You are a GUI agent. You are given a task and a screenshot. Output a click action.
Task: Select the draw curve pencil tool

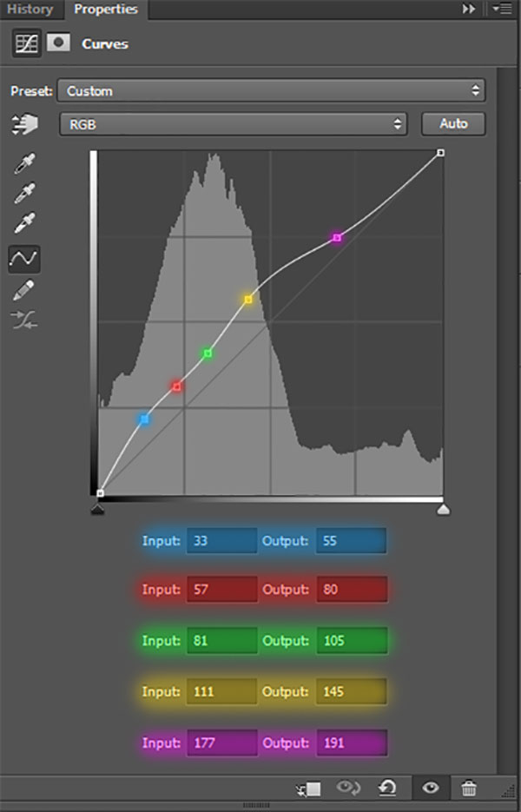tap(23, 290)
